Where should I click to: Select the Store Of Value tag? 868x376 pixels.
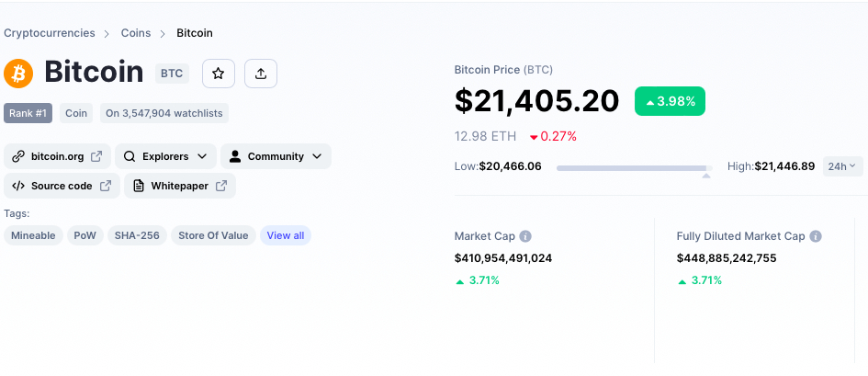coord(213,235)
